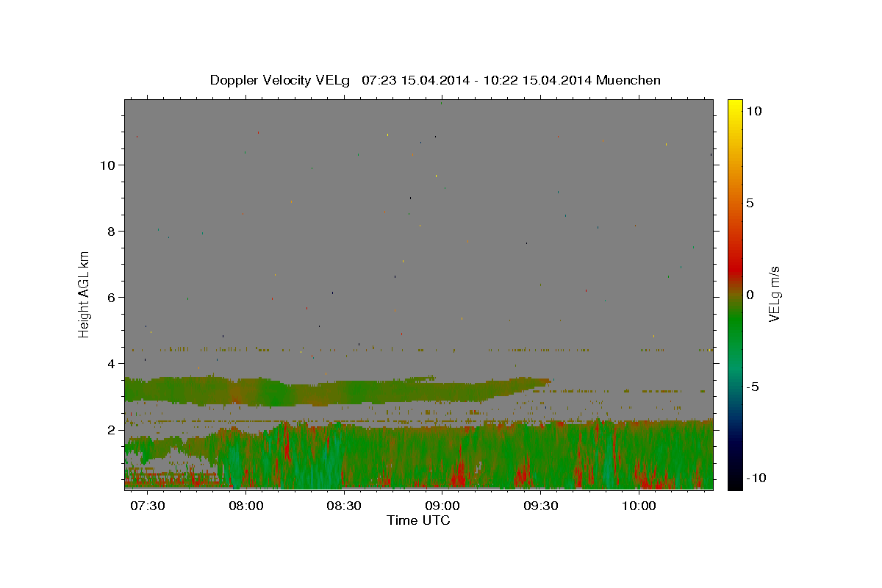Click the Time UTC axis title
This screenshot has height=588, width=882.
pyautogui.click(x=418, y=521)
